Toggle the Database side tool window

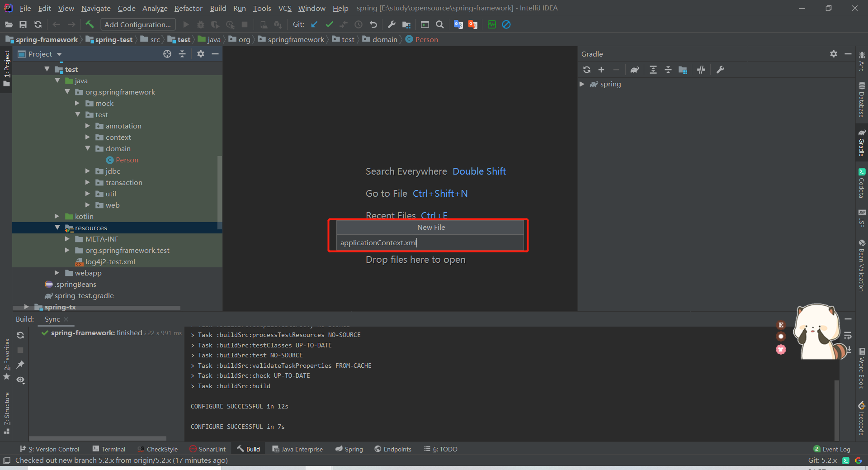tap(862, 100)
